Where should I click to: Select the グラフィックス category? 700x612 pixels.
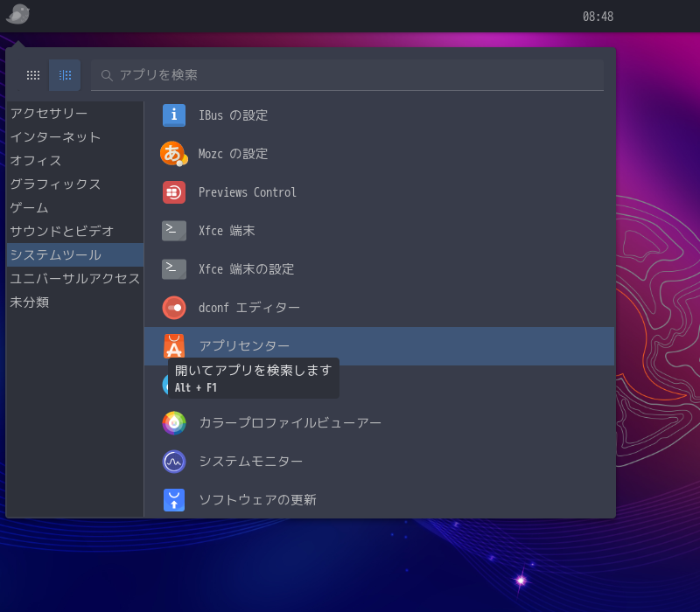coord(75,184)
